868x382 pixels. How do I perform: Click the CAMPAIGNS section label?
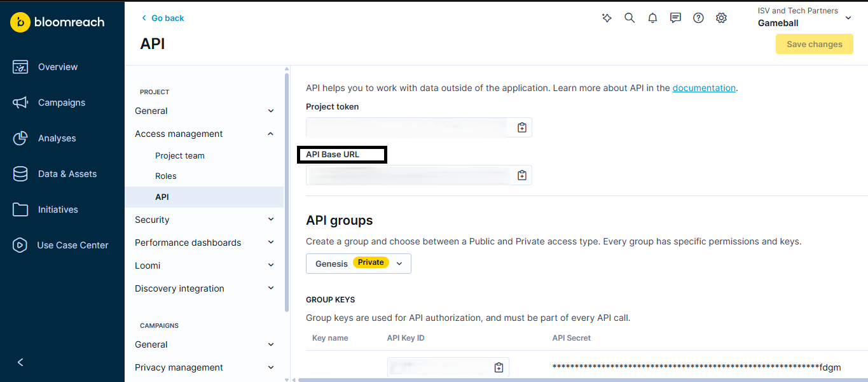coord(159,325)
